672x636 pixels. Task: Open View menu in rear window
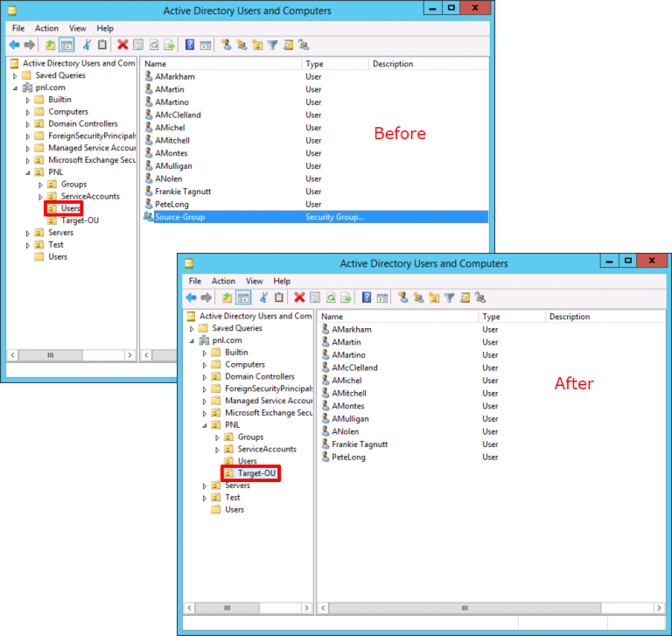click(x=78, y=28)
